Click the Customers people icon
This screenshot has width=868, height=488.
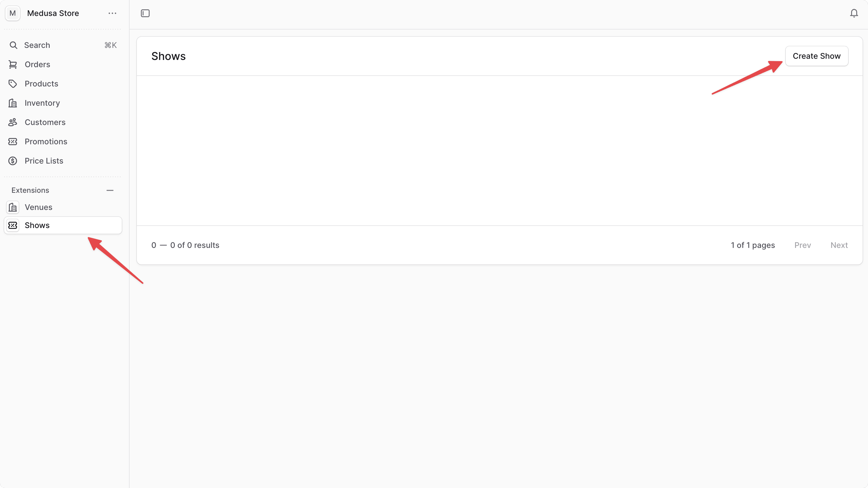[x=13, y=122]
